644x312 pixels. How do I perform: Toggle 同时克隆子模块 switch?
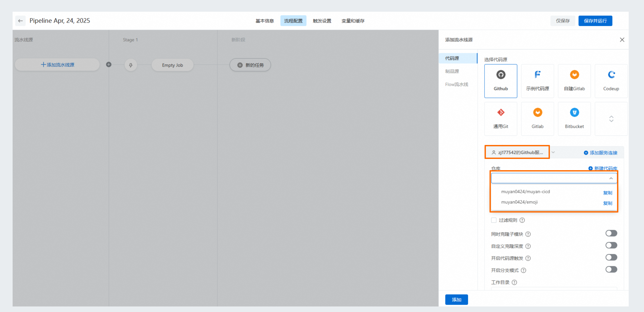tap(611, 233)
